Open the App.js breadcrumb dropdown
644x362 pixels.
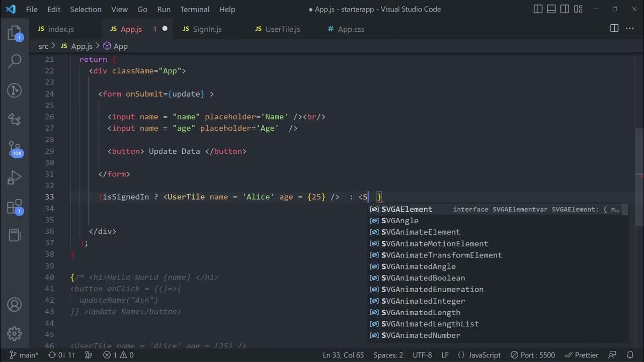[x=76, y=46]
